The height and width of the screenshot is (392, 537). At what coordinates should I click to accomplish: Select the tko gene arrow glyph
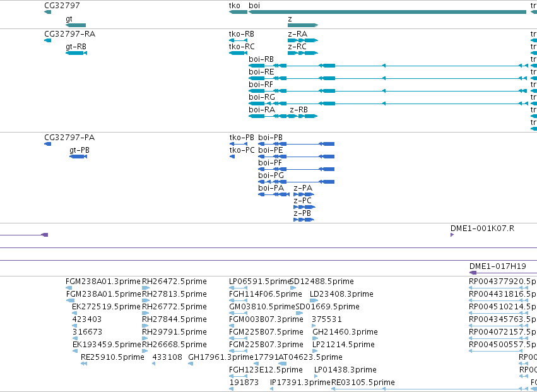238,13
